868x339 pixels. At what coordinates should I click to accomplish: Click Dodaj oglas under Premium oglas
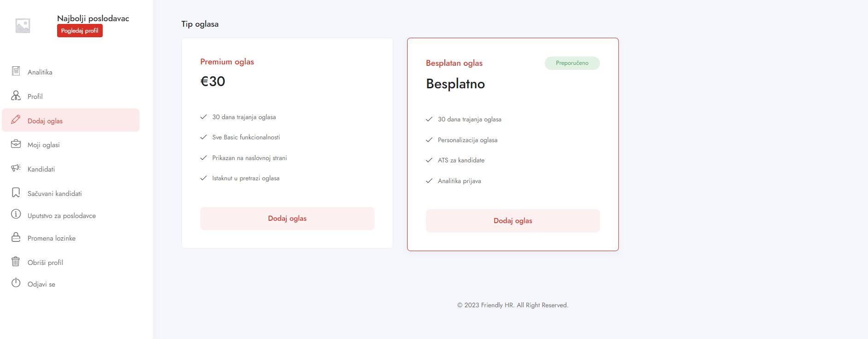[287, 218]
